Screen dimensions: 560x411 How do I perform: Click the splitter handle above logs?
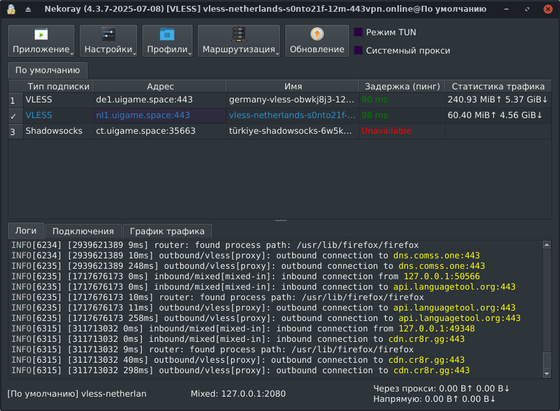281,220
